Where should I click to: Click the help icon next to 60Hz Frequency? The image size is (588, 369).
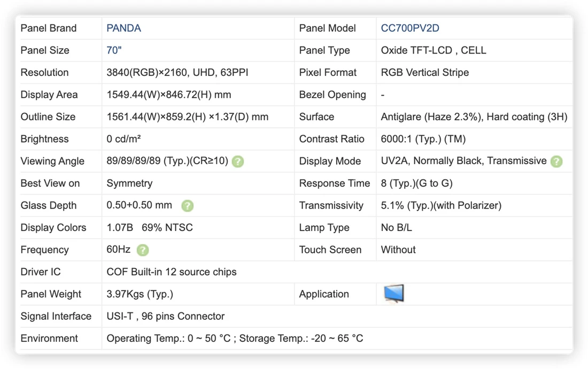tap(143, 250)
